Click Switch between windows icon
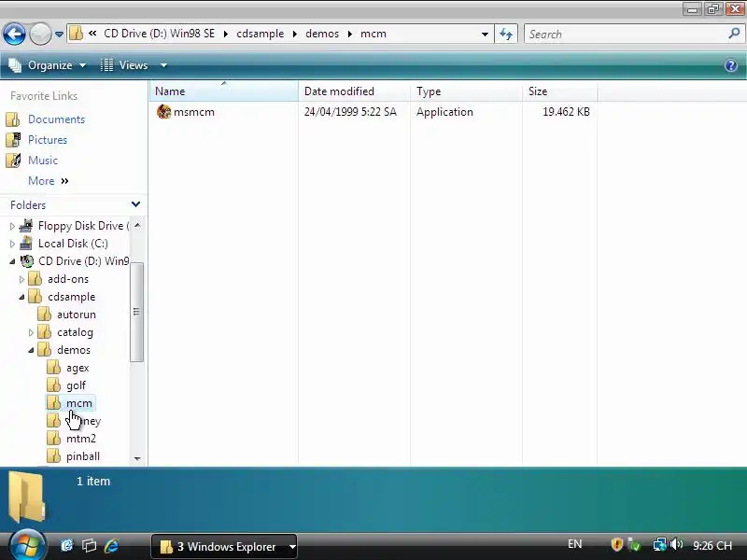The width and height of the screenshot is (747, 560). [x=89, y=546]
